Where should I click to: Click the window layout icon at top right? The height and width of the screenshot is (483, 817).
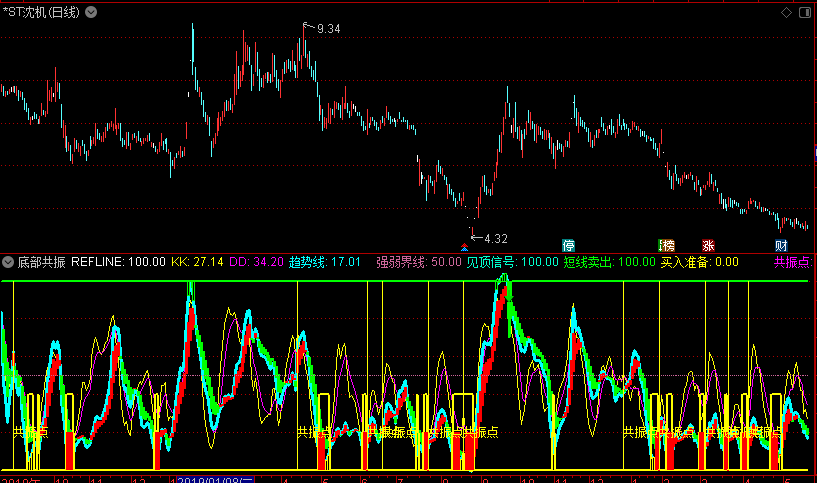pos(805,13)
